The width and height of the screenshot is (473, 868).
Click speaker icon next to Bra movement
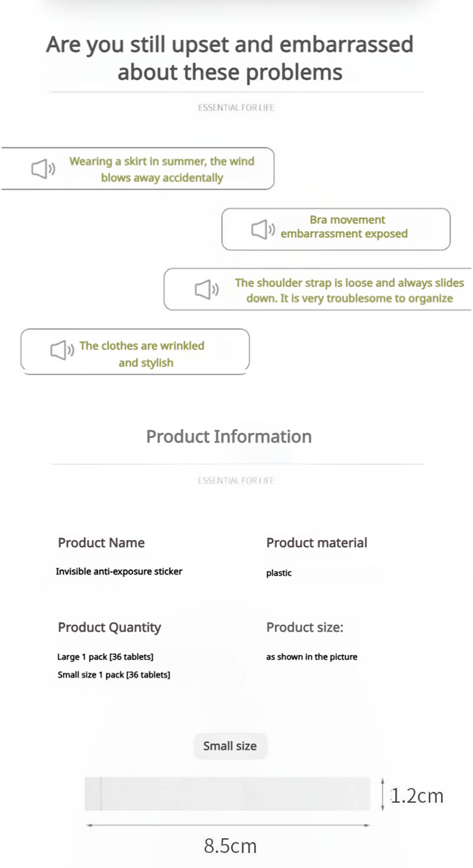(x=263, y=229)
